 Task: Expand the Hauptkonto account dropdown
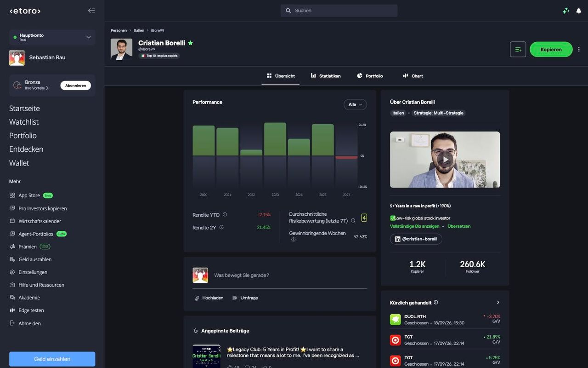tap(52, 37)
